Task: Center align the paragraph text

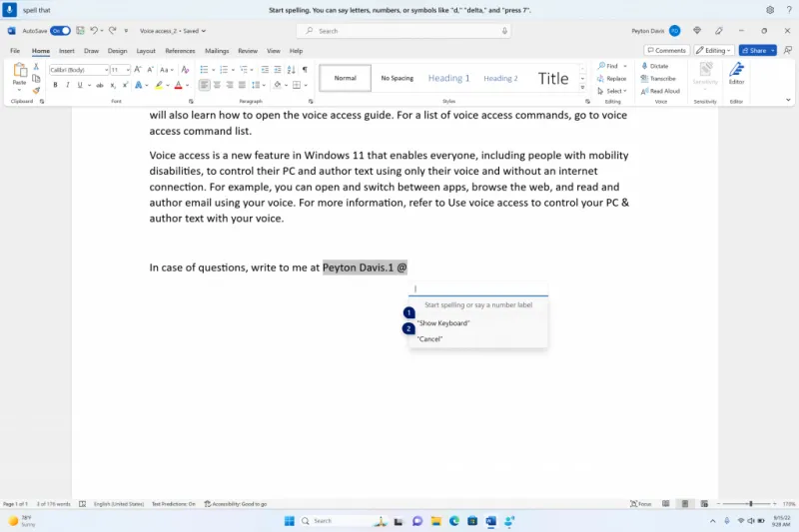Action: coord(217,85)
